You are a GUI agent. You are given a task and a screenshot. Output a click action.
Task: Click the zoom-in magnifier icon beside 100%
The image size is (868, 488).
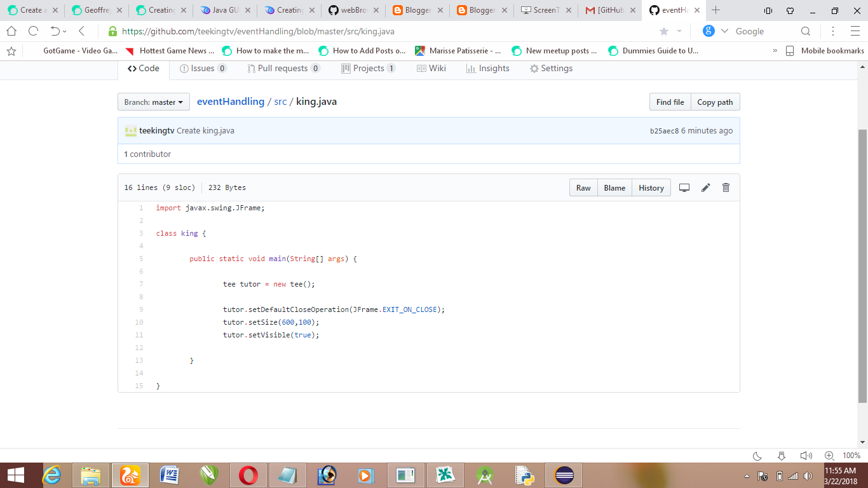829,456
